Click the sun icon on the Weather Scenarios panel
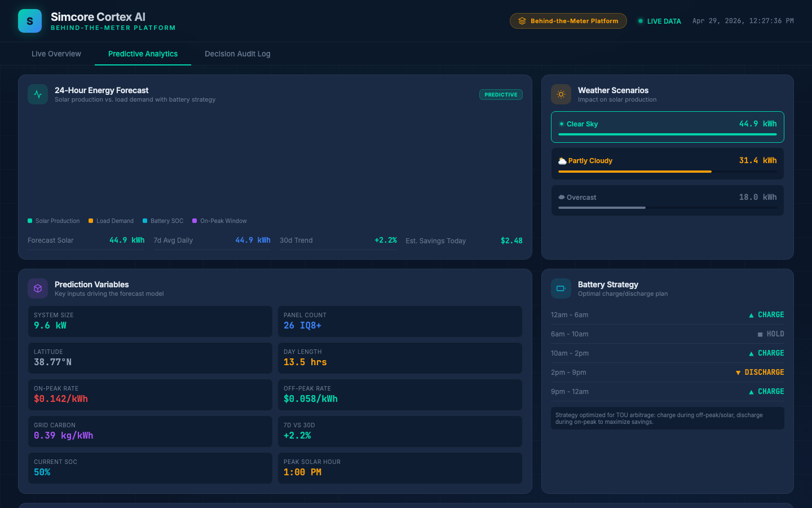The width and height of the screenshot is (812, 508). coord(561,94)
